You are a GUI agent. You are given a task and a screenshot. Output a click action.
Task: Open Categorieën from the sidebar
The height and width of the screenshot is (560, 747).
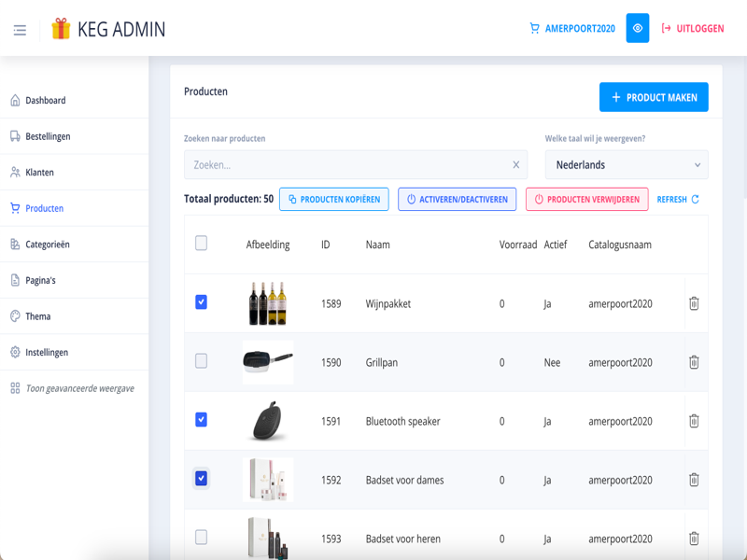[48, 245]
